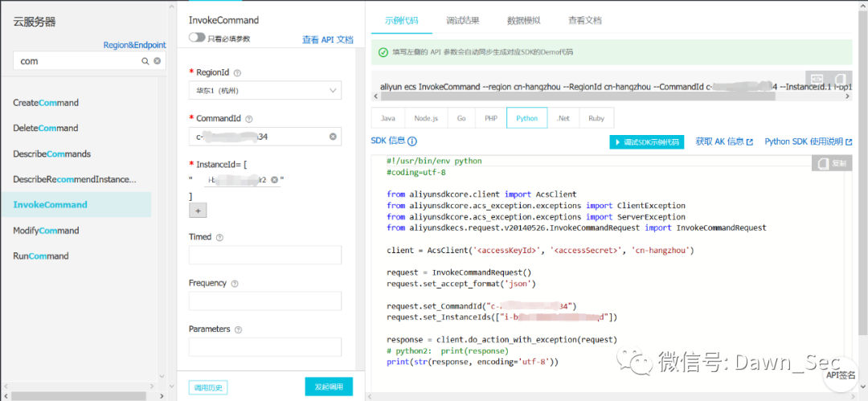Click the search magnifier icon
868x401 pixels.
(x=145, y=62)
